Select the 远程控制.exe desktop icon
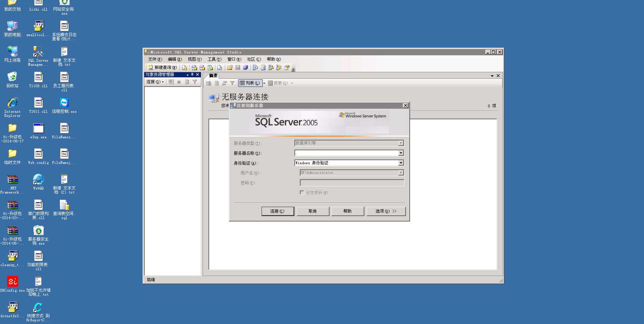Image resolution: width=644 pixels, height=324 pixels. click(x=64, y=105)
